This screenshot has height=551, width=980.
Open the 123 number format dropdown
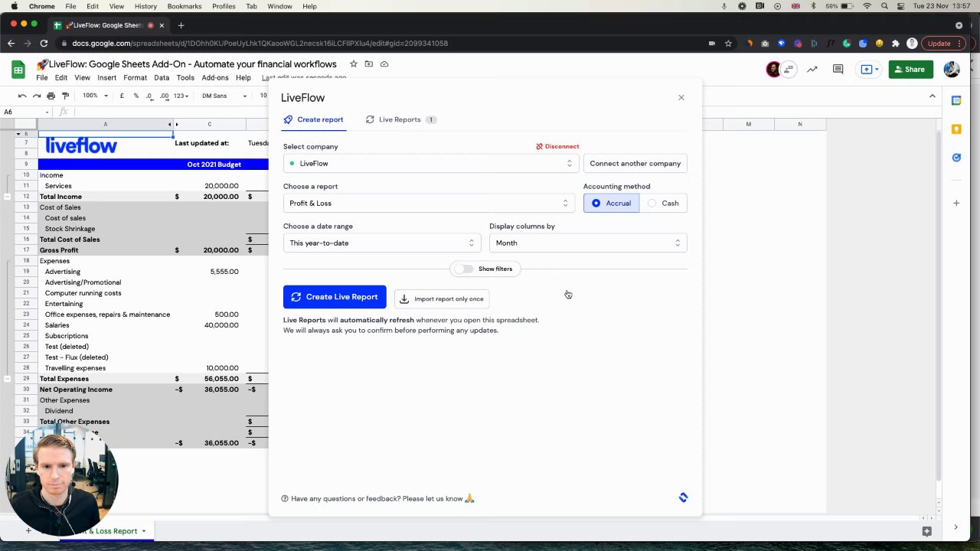coord(181,96)
